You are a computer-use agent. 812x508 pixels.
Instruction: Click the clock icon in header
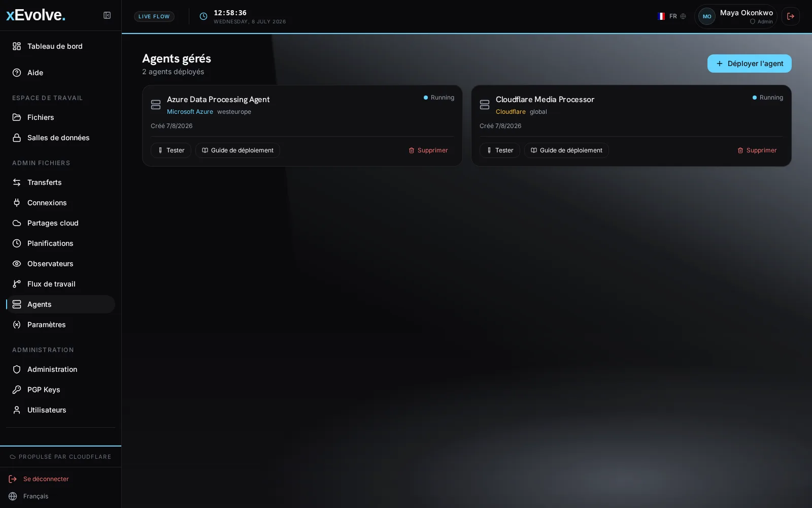click(204, 16)
